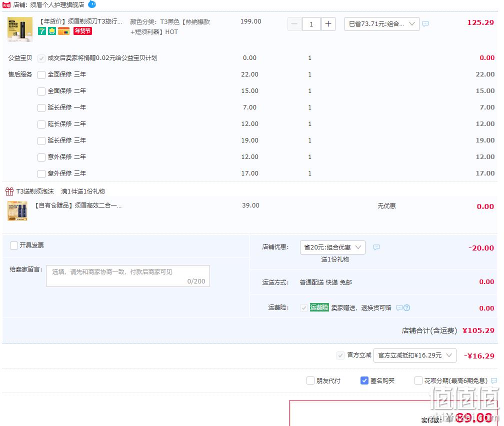This screenshot has width=504, height=426.
Task: Toggle the 运费险 shipping insurance checkbox
Action: pyautogui.click(x=304, y=308)
